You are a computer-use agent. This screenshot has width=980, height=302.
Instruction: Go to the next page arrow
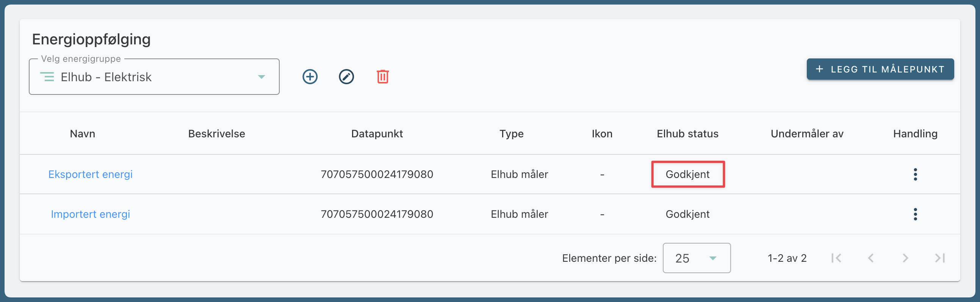coord(905,258)
